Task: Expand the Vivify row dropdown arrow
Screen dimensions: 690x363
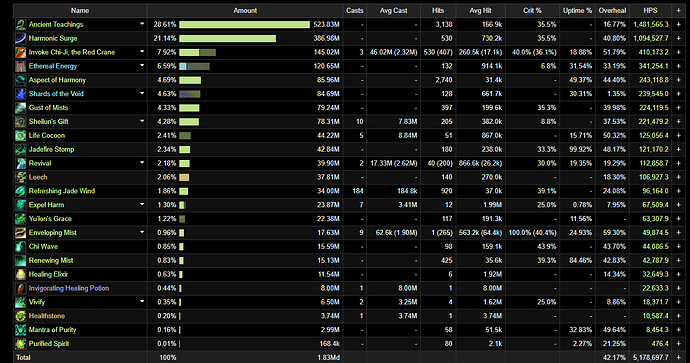Action: click(x=142, y=302)
